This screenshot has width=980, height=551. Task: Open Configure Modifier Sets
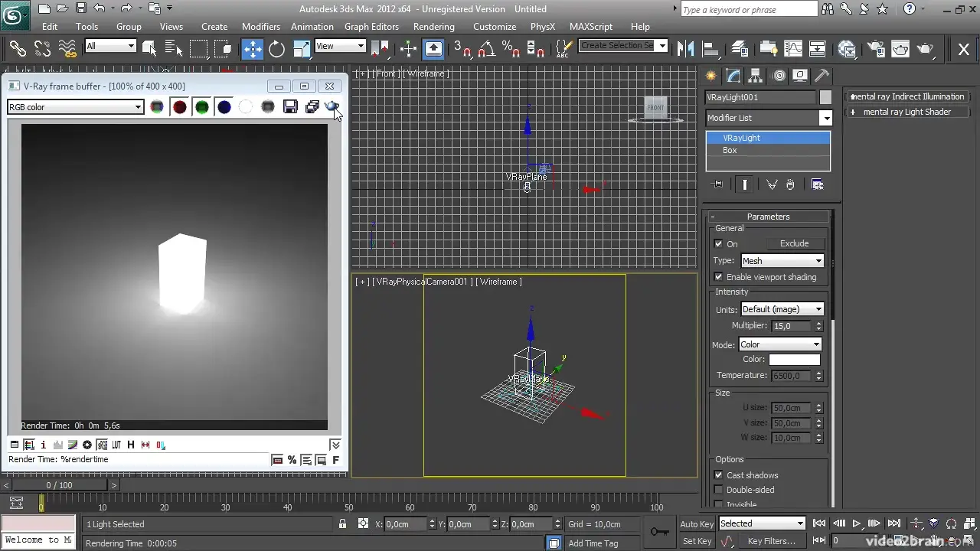tap(817, 184)
